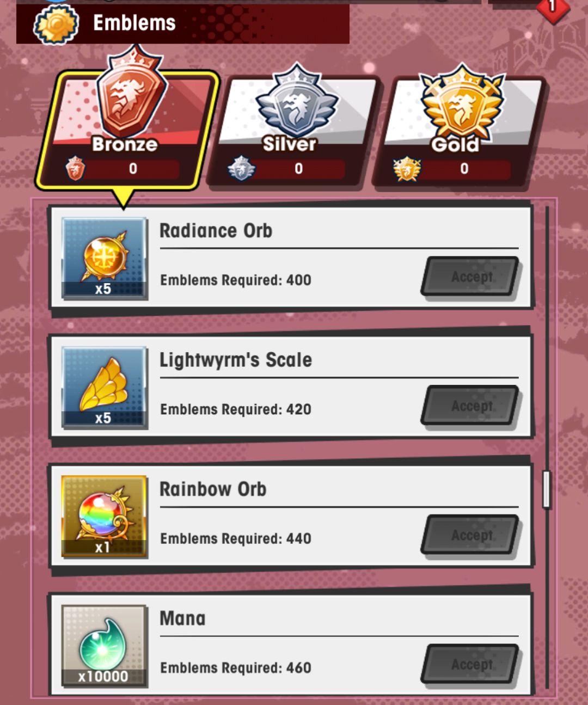
Task: Tap the Lightwyrm's Scale item icon
Action: [103, 387]
